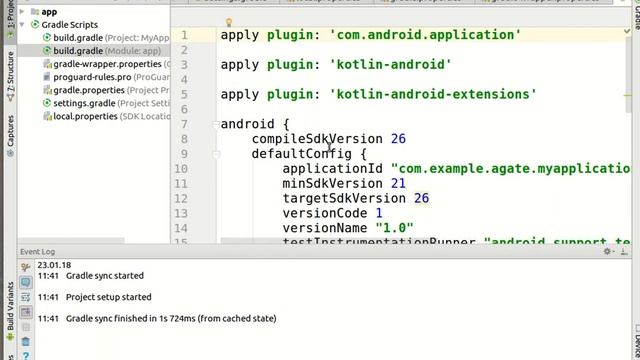This screenshot has width=640, height=360.
Task: Open gradle-wrapper.properties in project tree
Action: click(x=107, y=64)
